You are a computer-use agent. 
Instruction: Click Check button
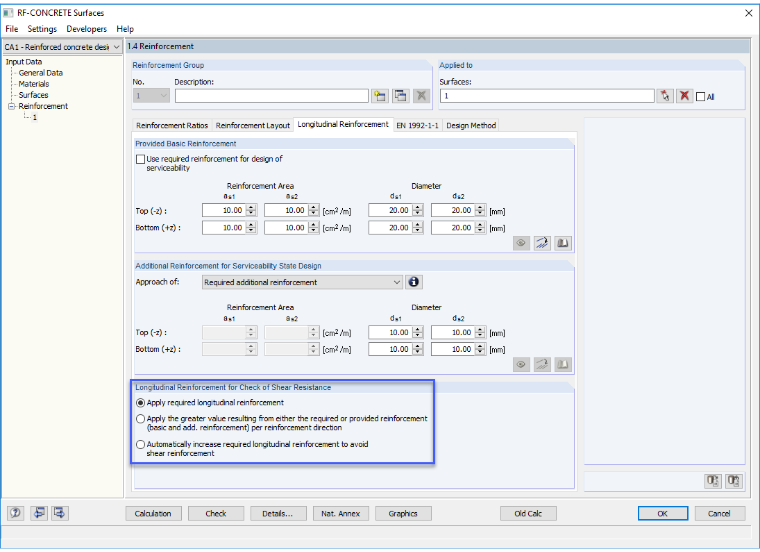216,514
